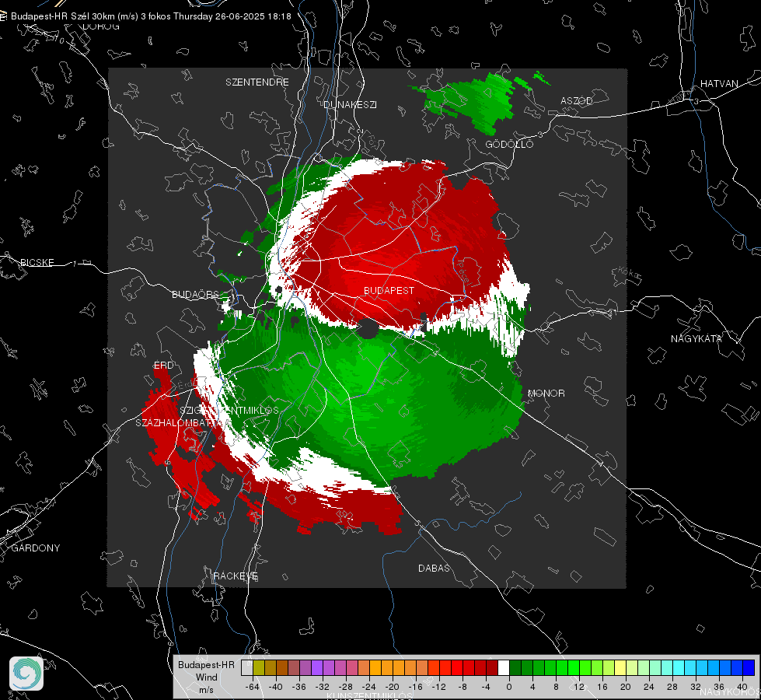Click the DUNAKESZI town label
761x700 pixels.
pyautogui.click(x=350, y=104)
